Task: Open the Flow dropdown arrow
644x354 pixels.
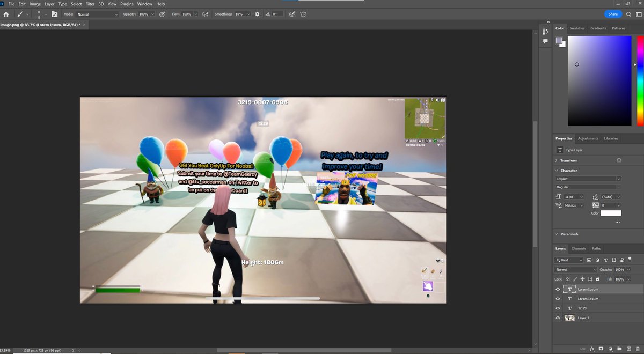Action: [x=196, y=14]
